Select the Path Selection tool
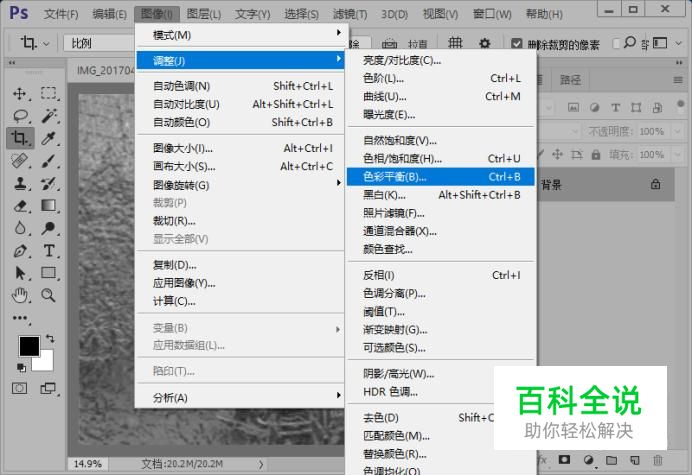This screenshot has height=475, width=692. (20, 273)
